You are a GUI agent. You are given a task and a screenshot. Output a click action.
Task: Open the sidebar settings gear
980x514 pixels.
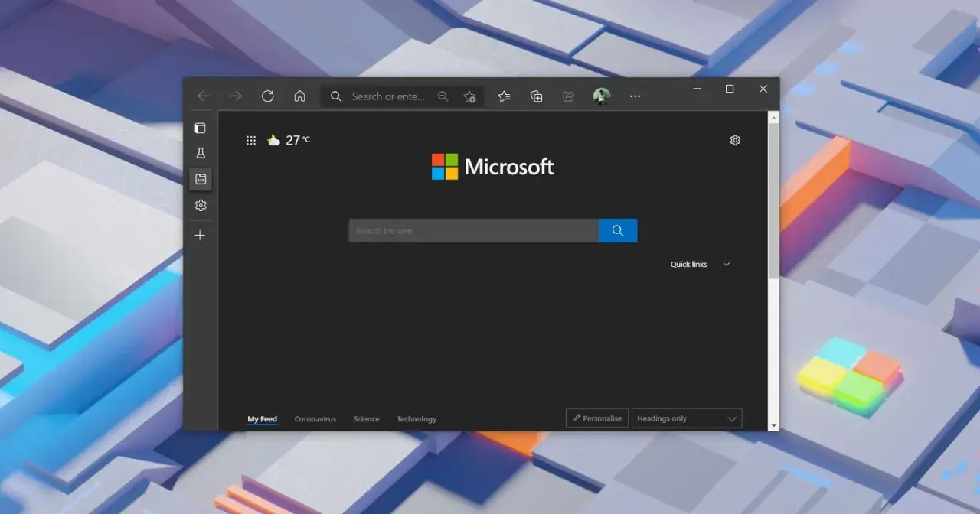click(x=201, y=205)
